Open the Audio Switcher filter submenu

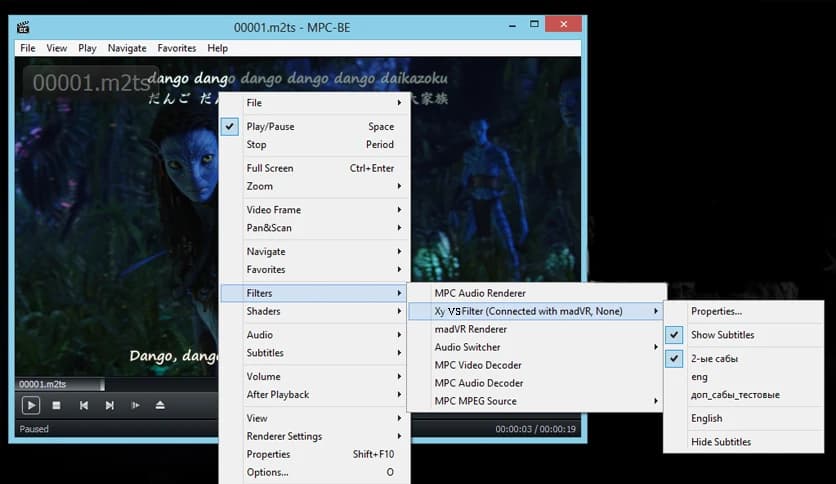536,347
